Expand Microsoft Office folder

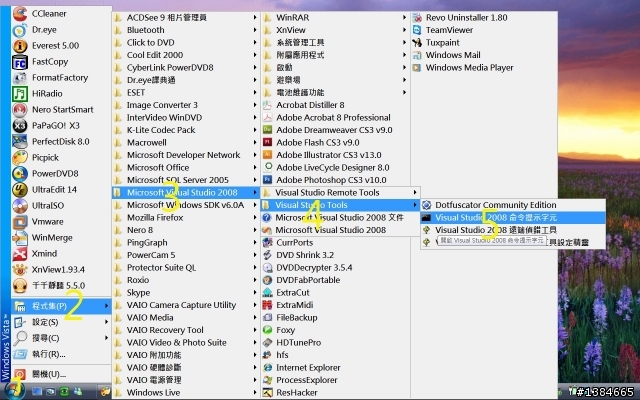pos(186,167)
